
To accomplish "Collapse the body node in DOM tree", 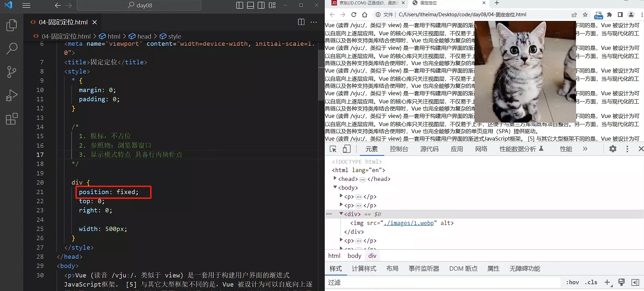I will tap(335, 187).
